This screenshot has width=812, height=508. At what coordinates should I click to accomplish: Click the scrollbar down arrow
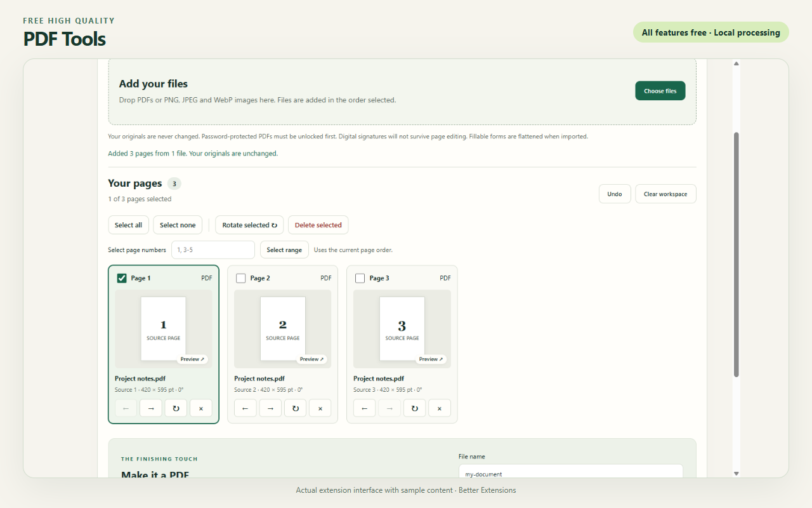(x=737, y=473)
